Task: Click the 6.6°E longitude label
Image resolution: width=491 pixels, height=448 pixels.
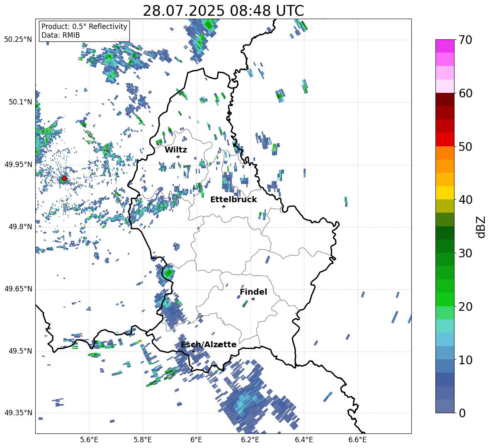Action: 357,440
